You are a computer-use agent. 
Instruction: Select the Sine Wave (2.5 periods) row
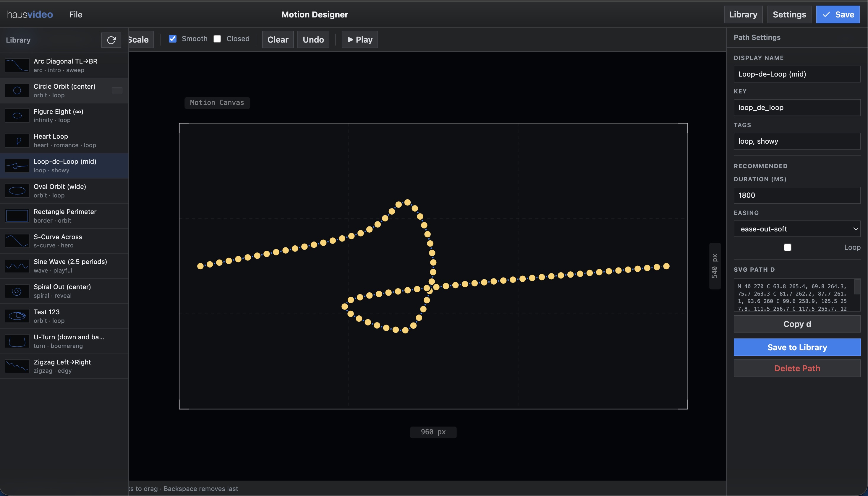[x=64, y=266]
